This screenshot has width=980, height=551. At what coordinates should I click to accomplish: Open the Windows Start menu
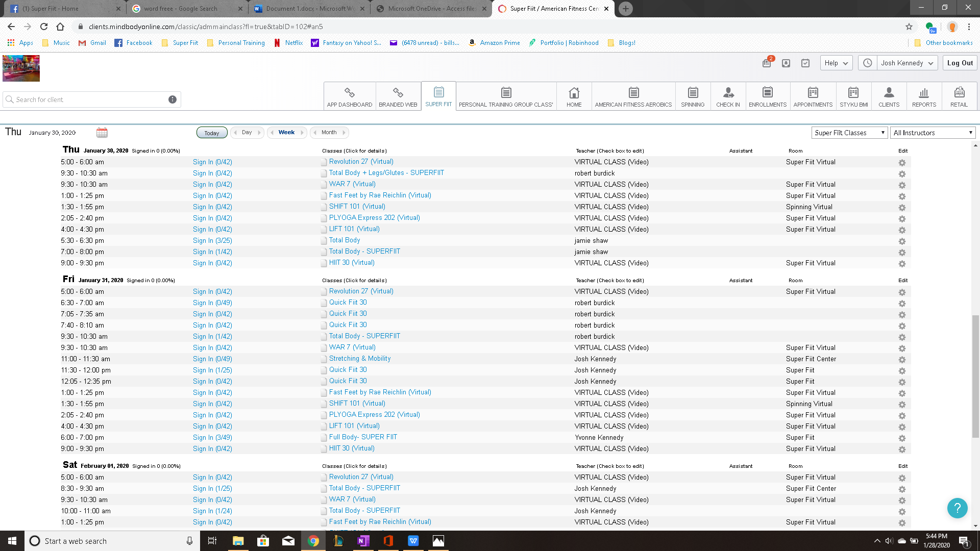click(12, 541)
